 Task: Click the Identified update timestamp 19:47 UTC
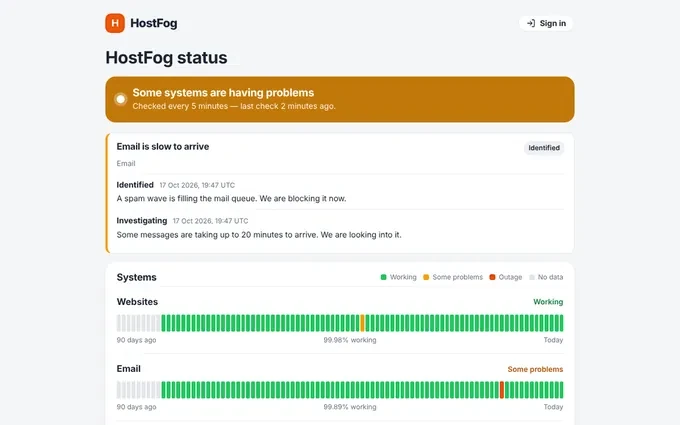[197, 185]
